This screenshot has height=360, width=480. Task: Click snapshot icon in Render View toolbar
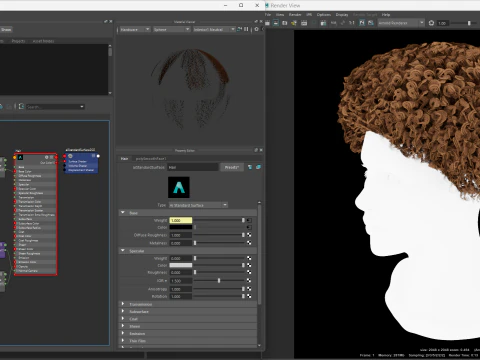click(x=284, y=23)
